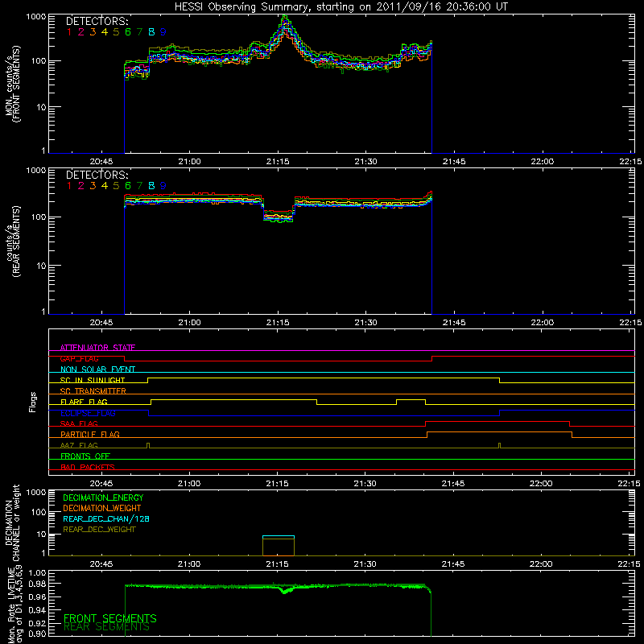644x644 pixels.
Task: Click the SAA_FLAG label
Action: point(79,423)
